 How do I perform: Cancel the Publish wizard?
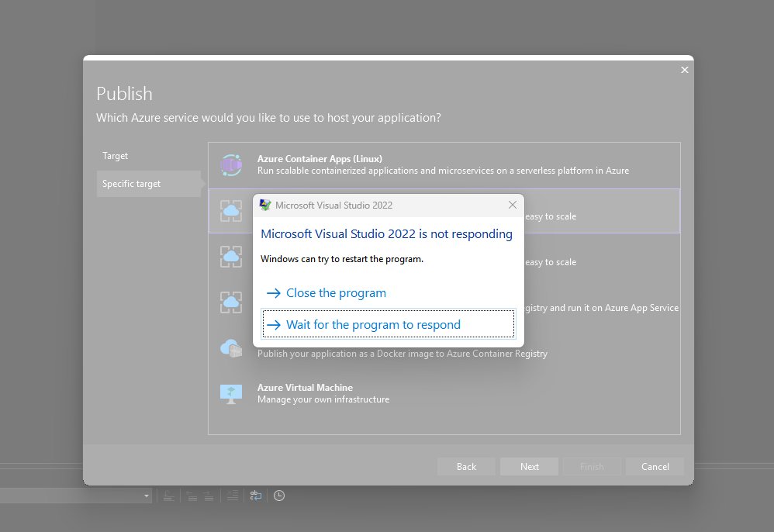655,466
